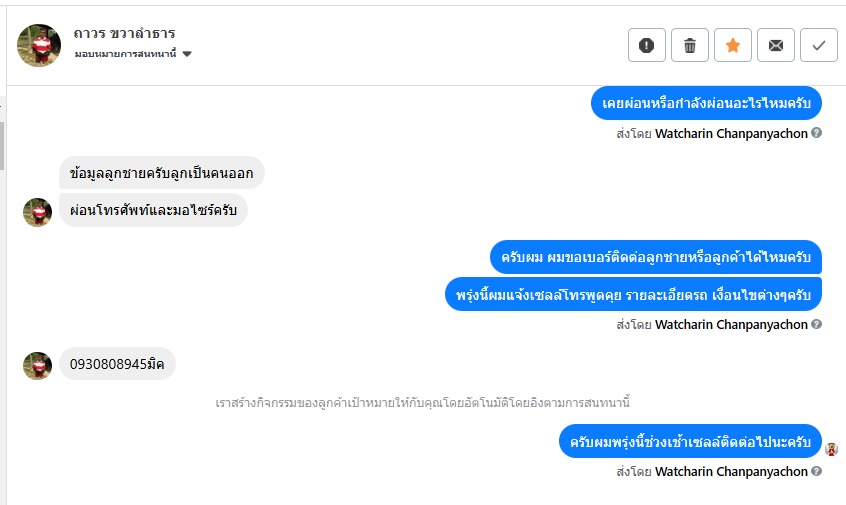Viewport: 846px width, 505px height.
Task: Select the 0930808945มิค message bubble
Action: [117, 364]
